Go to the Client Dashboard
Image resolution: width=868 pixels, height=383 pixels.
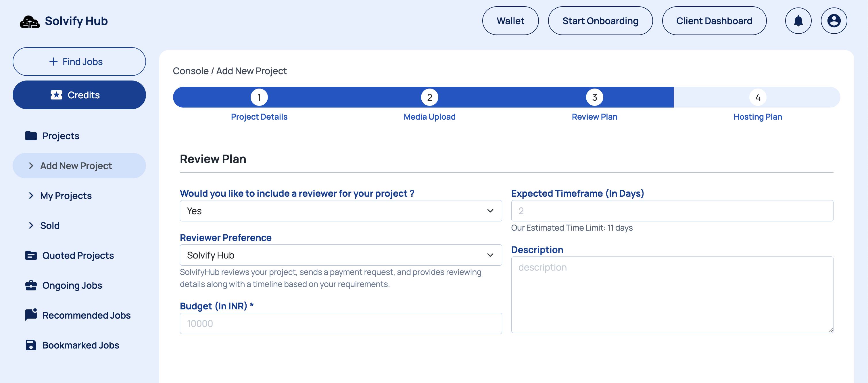[x=714, y=21]
